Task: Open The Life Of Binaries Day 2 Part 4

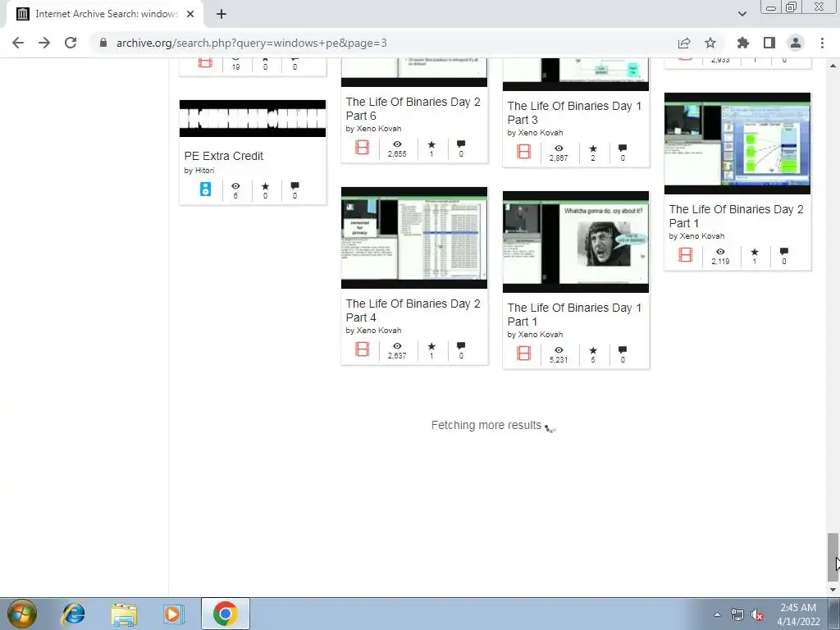Action: 413,311
